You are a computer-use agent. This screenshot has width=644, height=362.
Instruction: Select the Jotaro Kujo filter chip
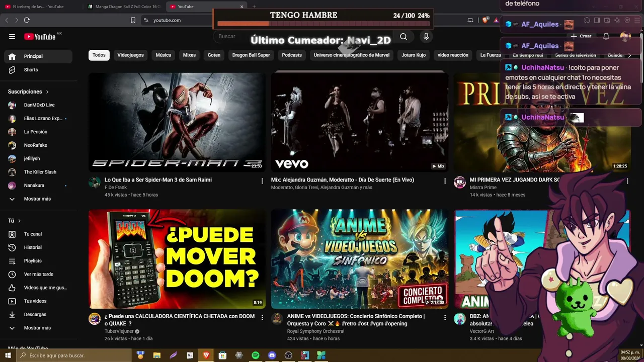(414, 55)
